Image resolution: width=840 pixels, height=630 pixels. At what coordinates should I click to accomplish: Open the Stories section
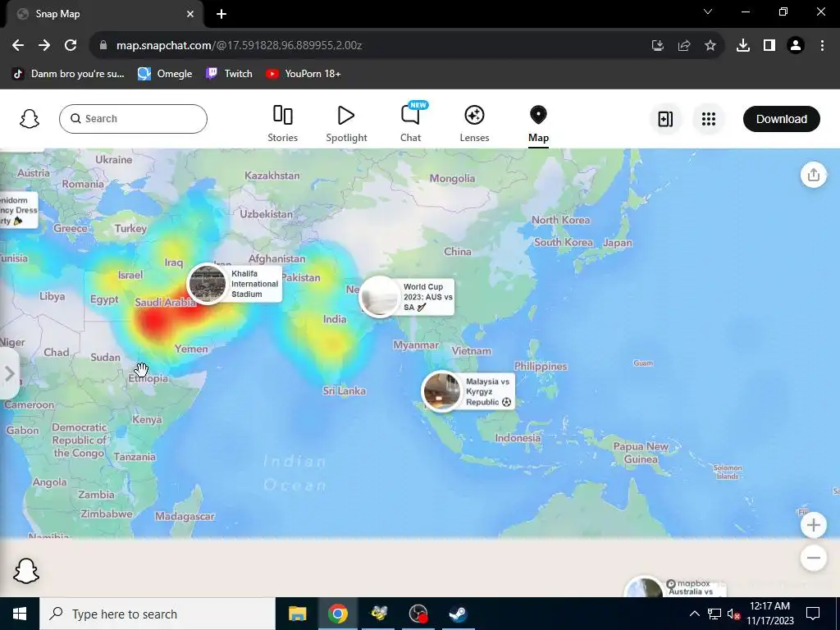coord(282,123)
